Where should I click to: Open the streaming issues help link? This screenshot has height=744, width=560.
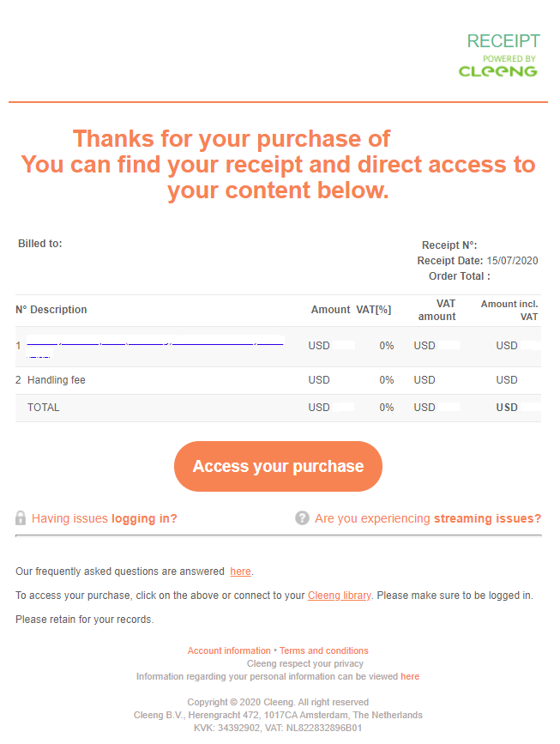[x=428, y=518]
